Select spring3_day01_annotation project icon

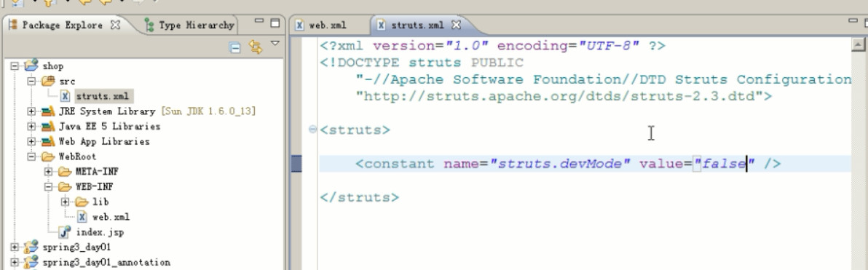pos(31,262)
